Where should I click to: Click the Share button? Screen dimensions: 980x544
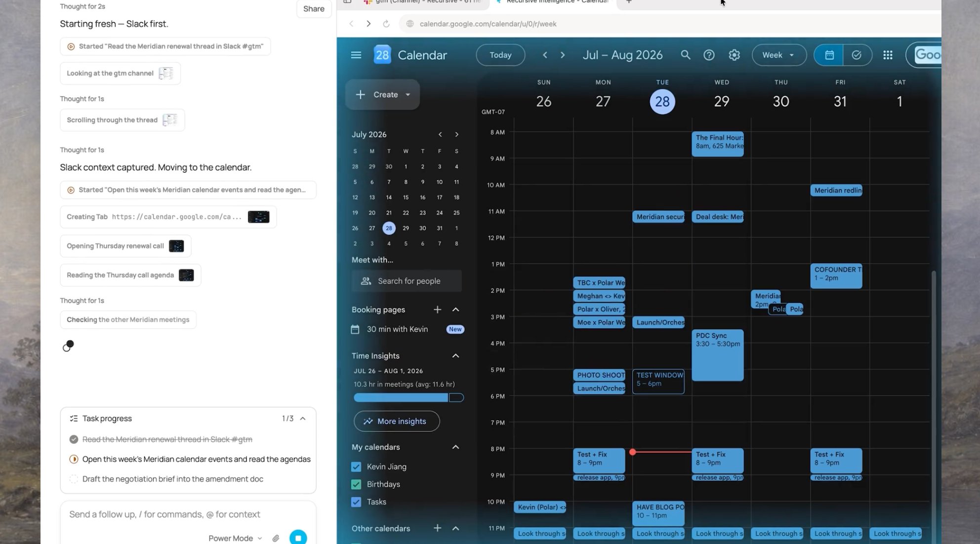pyautogui.click(x=314, y=9)
